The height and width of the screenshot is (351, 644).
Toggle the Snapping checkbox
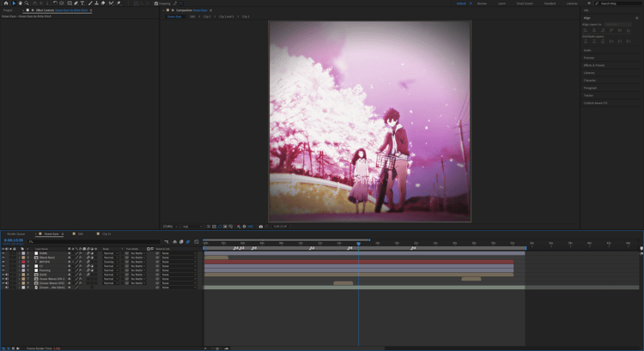pos(156,3)
